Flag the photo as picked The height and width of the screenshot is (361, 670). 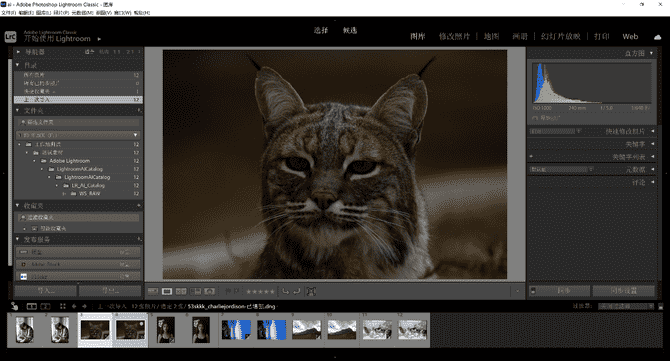point(227,291)
